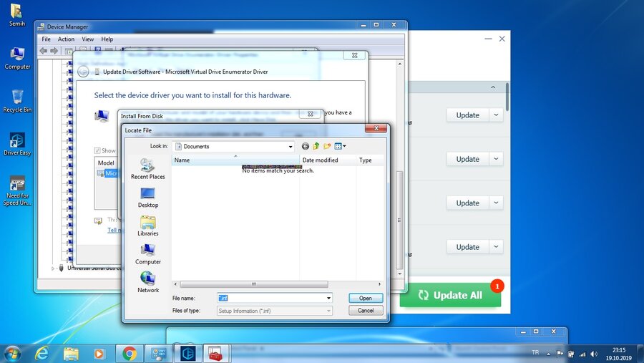Click the Type column header in the file list

(370, 160)
